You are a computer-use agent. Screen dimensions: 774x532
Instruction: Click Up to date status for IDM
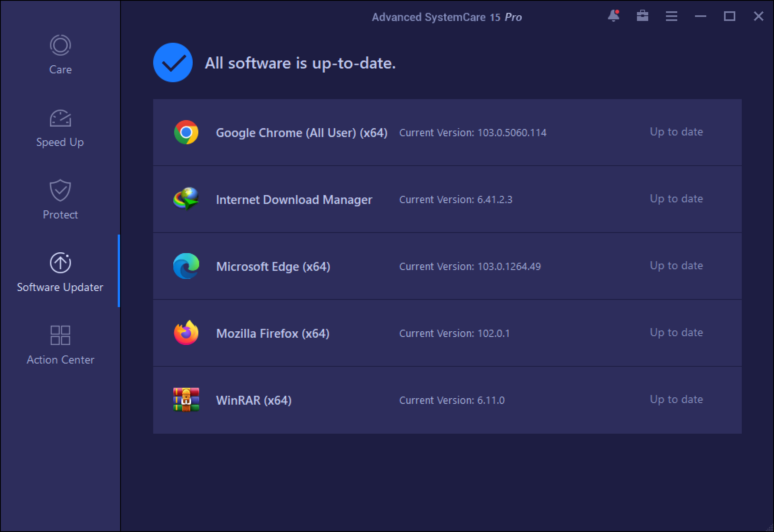pyautogui.click(x=676, y=199)
